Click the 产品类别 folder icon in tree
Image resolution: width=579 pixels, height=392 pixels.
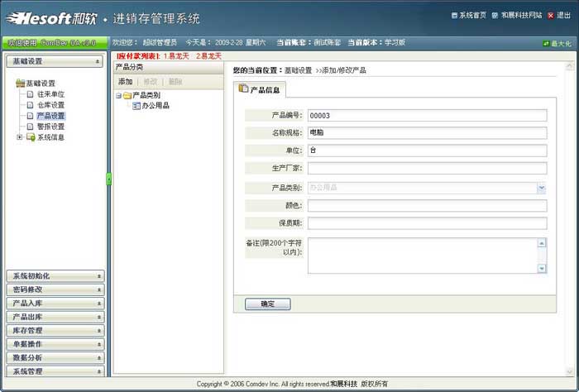pos(127,95)
